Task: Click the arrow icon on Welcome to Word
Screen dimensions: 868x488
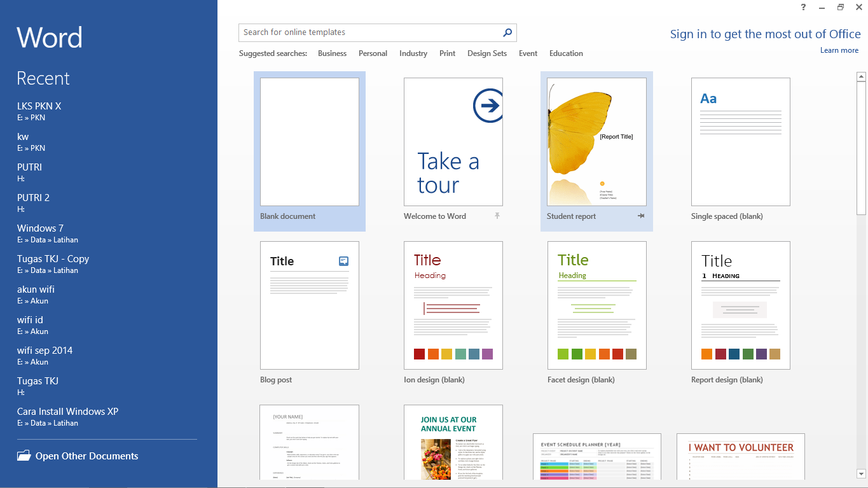Action: point(488,105)
